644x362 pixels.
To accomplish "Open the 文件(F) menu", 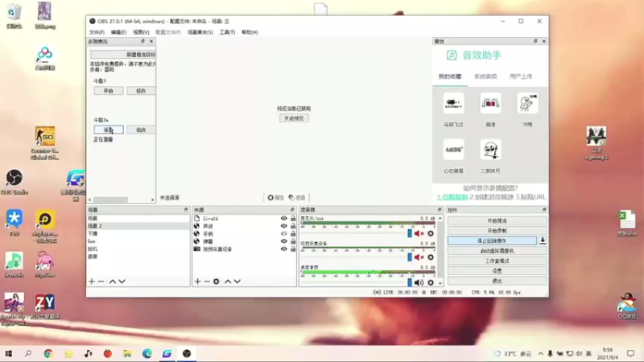I will point(97,32).
